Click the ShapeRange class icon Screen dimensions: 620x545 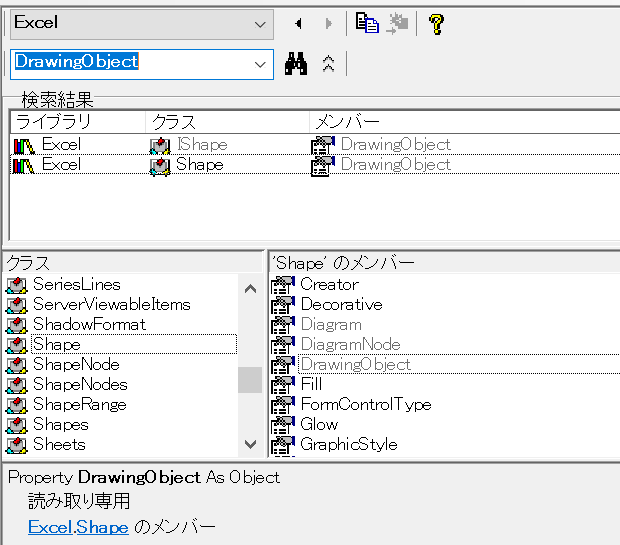(16, 405)
